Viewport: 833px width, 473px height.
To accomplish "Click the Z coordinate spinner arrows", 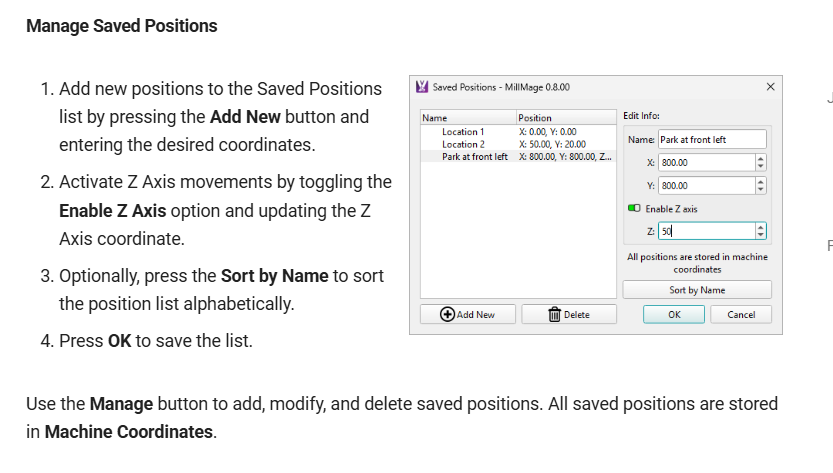I will click(761, 231).
